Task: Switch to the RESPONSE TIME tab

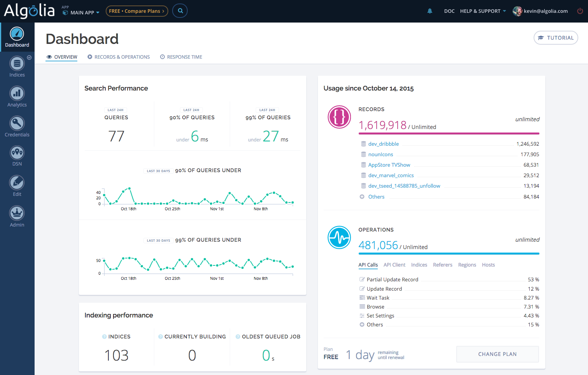Action: click(x=181, y=57)
